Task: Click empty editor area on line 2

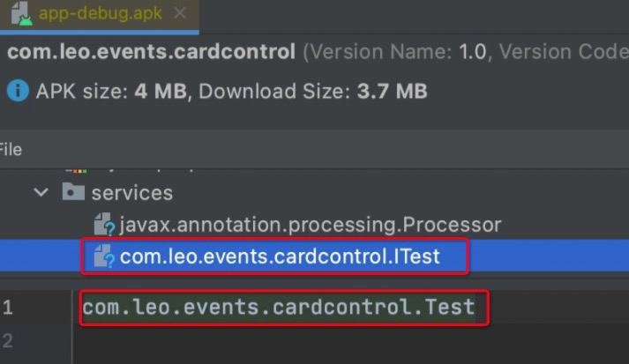Action: [349, 341]
